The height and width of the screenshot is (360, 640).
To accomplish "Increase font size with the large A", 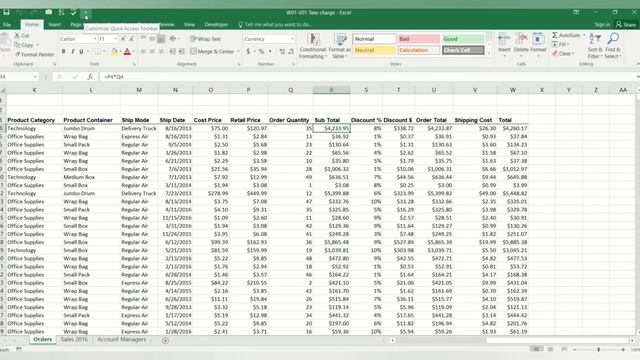I will [x=123, y=39].
